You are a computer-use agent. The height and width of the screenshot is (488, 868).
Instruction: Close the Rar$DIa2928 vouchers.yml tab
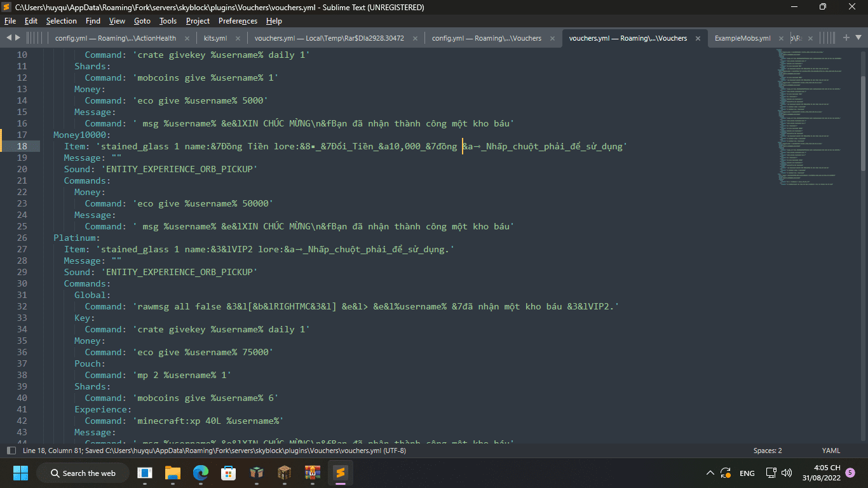pyautogui.click(x=416, y=38)
